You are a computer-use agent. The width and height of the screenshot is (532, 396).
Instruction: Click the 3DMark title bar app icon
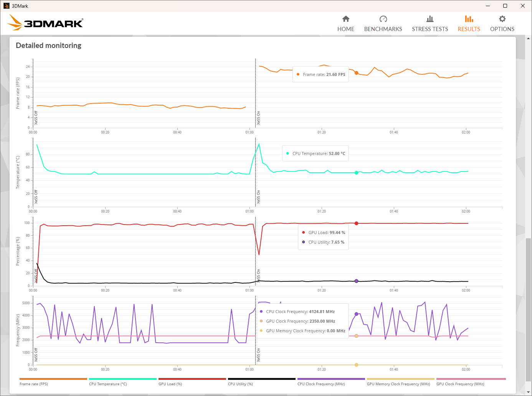tap(6, 6)
